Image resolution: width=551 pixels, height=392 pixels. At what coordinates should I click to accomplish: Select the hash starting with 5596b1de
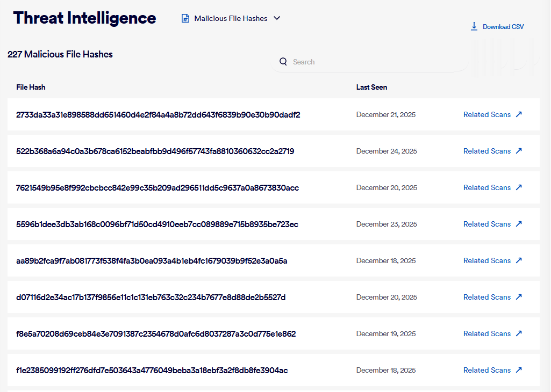157,224
